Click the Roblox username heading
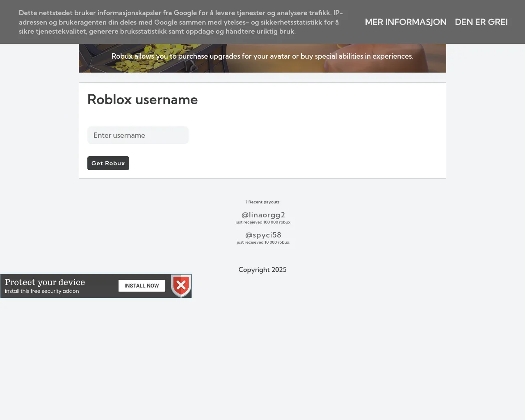The height and width of the screenshot is (420, 525). 143,100
